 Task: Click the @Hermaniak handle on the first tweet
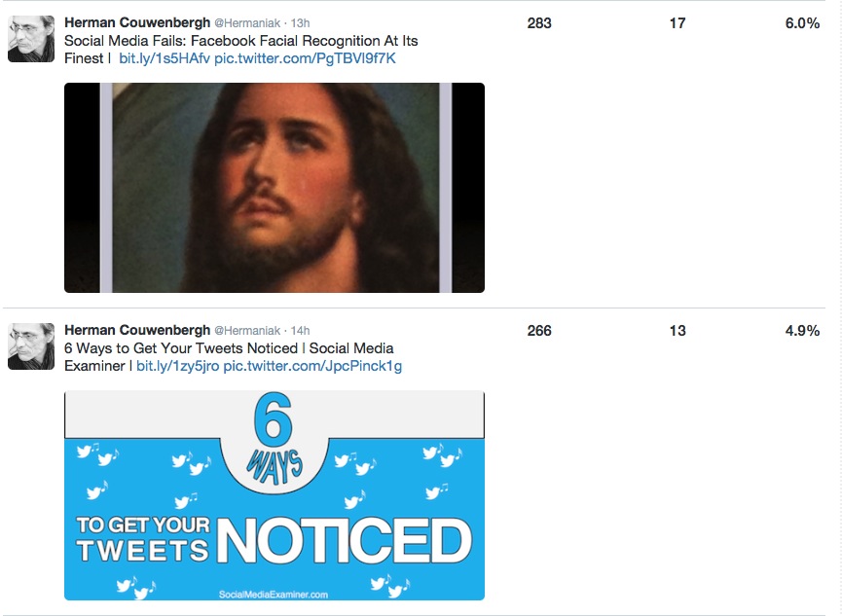247,23
